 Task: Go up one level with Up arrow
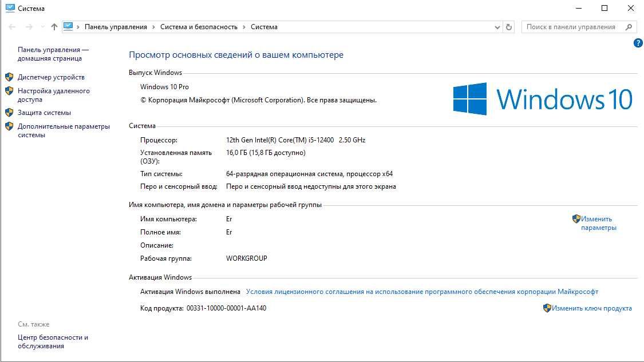coord(54,27)
